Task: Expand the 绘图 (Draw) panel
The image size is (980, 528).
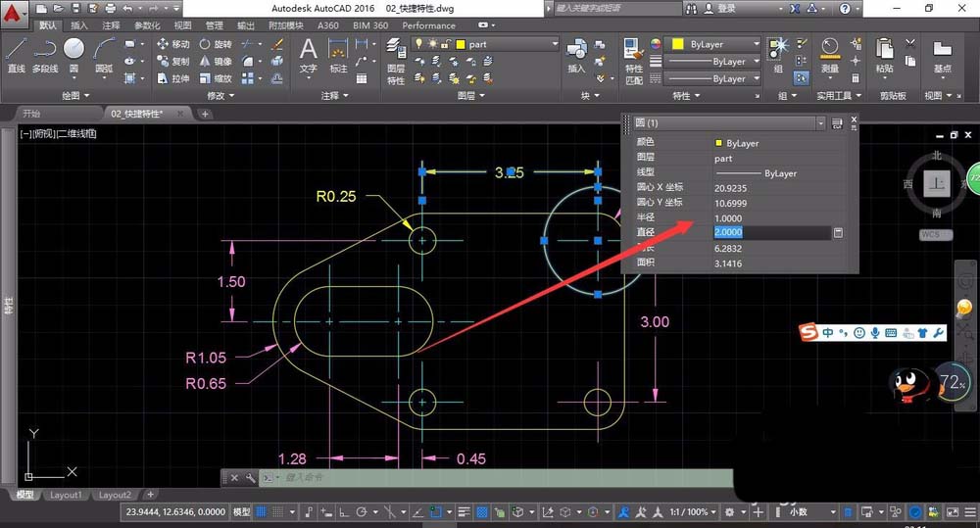Action: [x=75, y=95]
